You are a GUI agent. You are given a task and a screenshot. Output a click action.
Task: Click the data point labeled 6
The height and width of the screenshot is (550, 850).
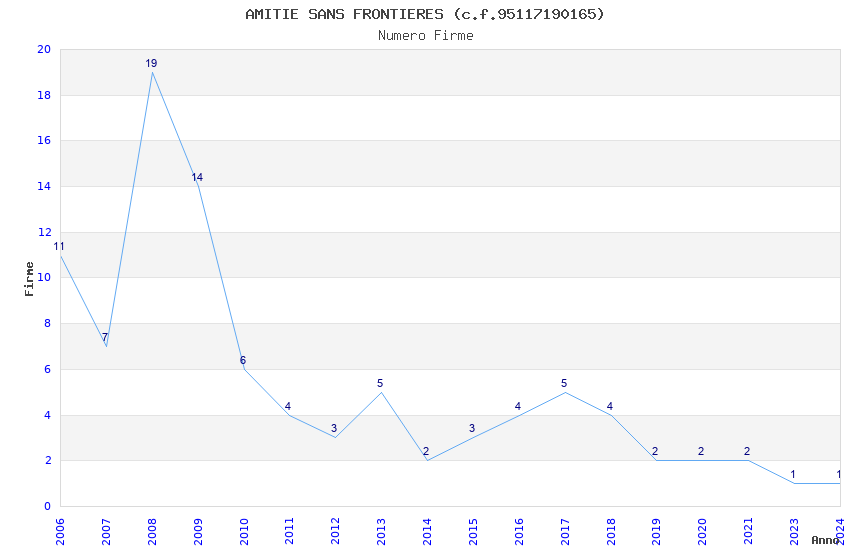click(x=243, y=360)
